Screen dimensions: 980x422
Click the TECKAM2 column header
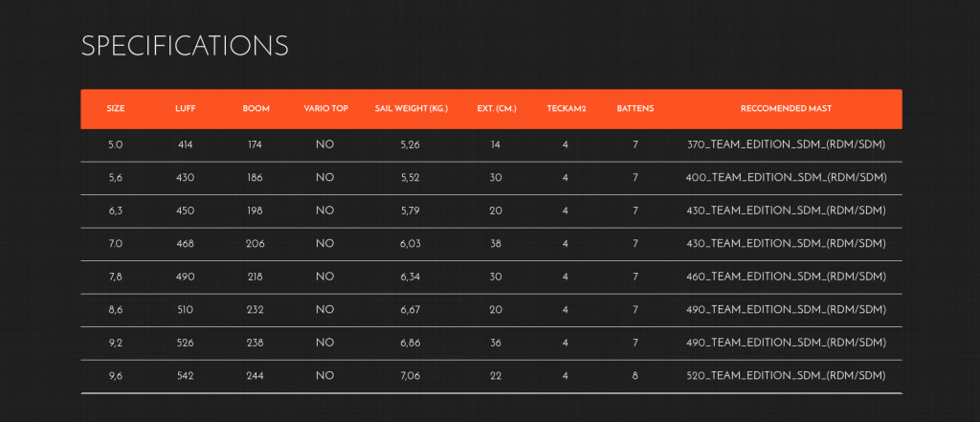[567, 109]
